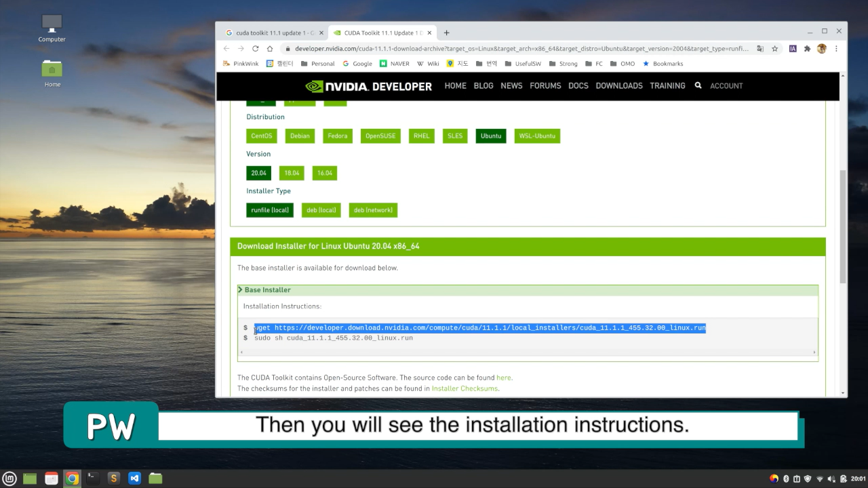
Task: Select the Ubuntu distribution
Action: [491, 136]
